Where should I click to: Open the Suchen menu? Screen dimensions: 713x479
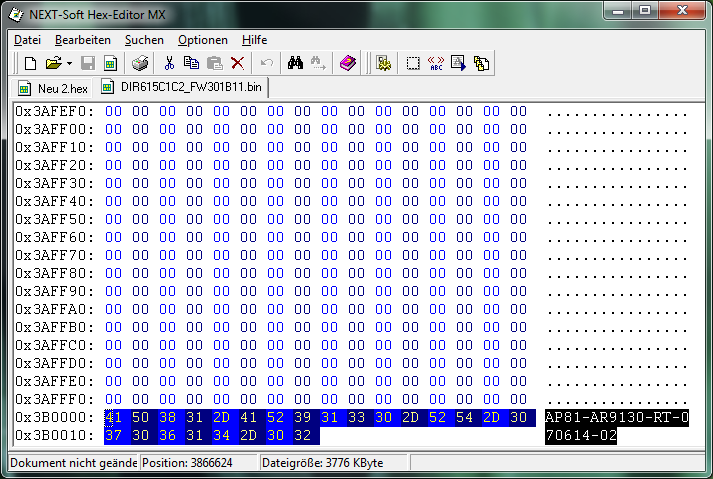click(x=144, y=40)
